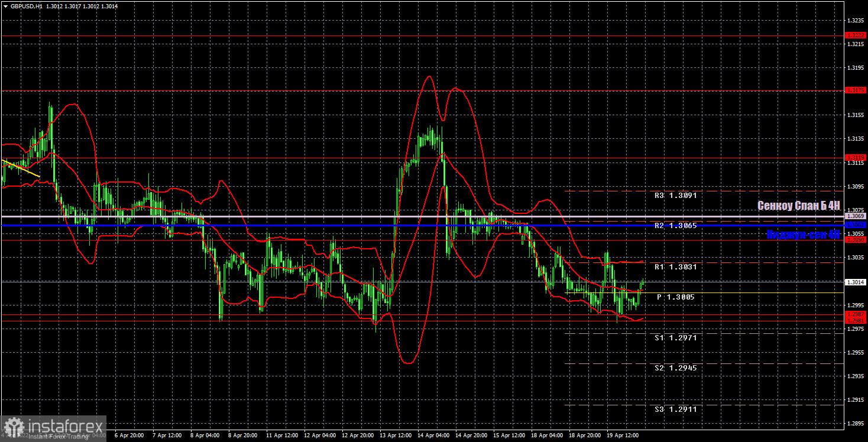Screen dimensions: 868x442
Task: Click the 1.2935 price axis value
Action: click(x=856, y=376)
